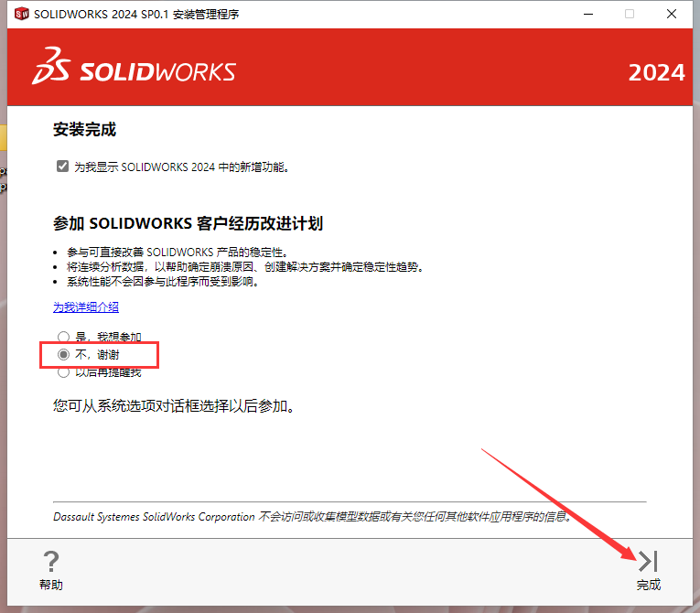The width and height of the screenshot is (700, 613).
Task: Choose the 以后再提醒我 radio option
Action: (63, 371)
